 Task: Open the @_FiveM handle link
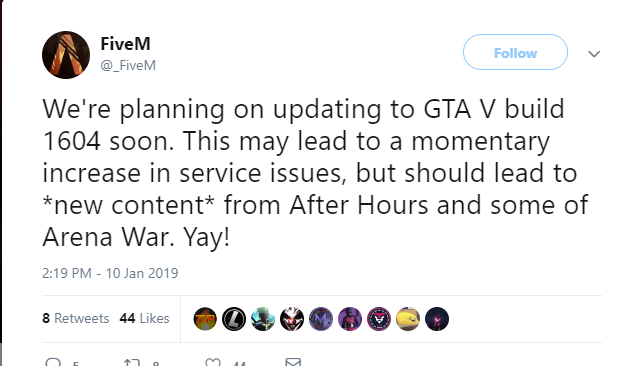128,65
